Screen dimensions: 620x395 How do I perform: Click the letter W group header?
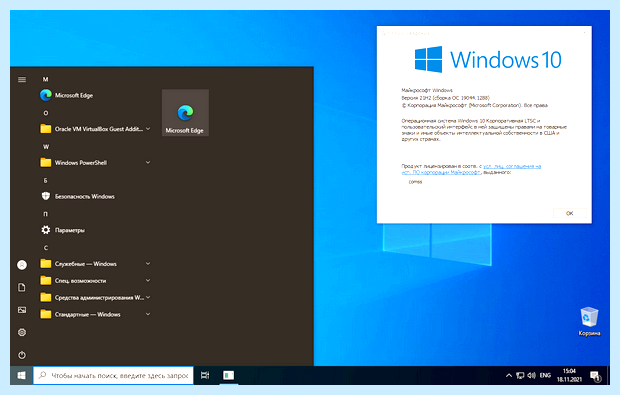tap(46, 147)
